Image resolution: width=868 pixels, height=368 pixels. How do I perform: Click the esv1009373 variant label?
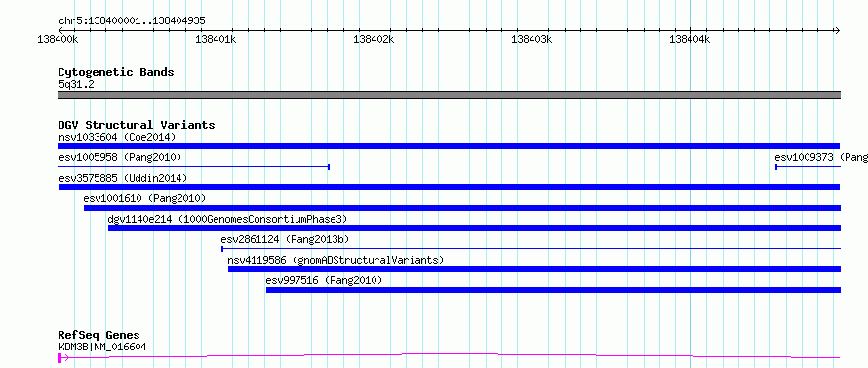[x=821, y=157]
